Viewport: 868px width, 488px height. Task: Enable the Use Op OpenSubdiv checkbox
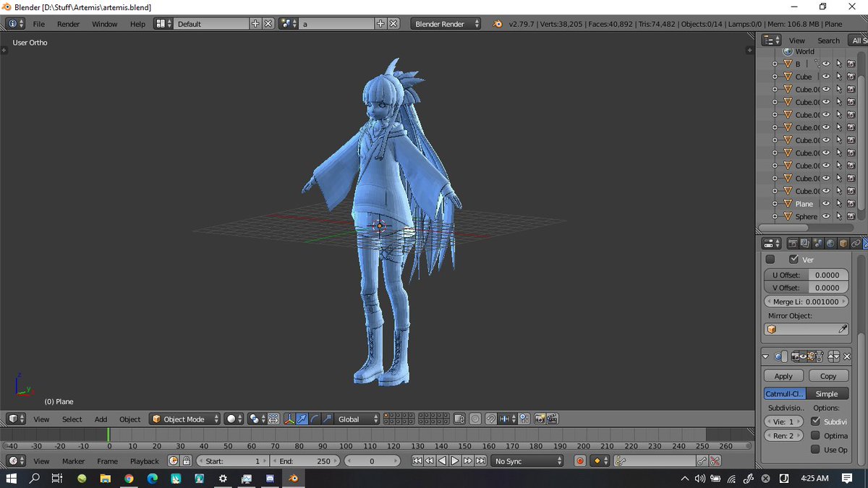click(815, 450)
